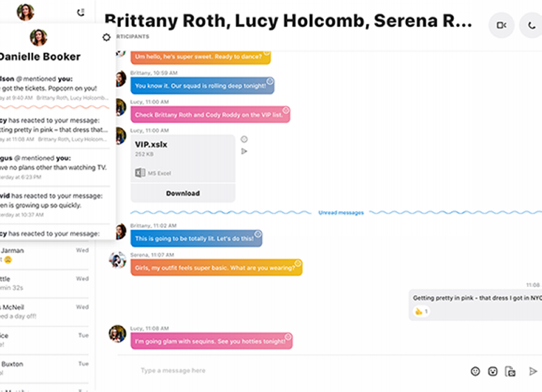Click the attach media/file icon
Screen dimensions: 542x392
pos(510,371)
